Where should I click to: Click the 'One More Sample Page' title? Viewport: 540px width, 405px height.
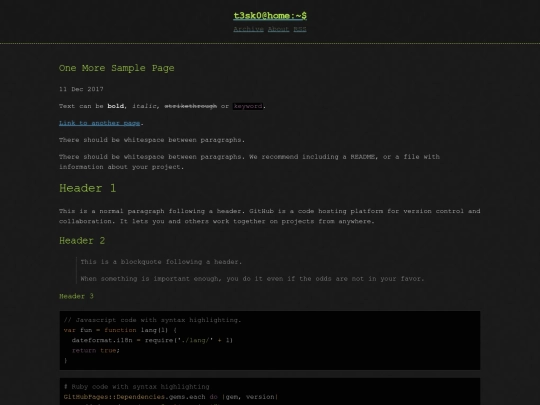coord(116,68)
